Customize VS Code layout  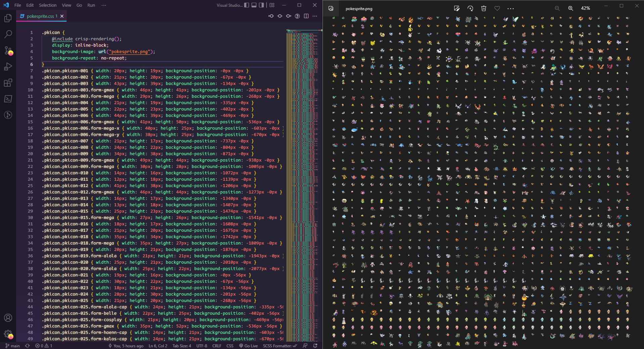272,5
